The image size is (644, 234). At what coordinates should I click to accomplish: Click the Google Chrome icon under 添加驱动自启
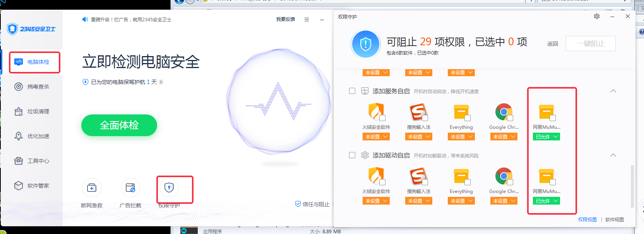point(504,176)
